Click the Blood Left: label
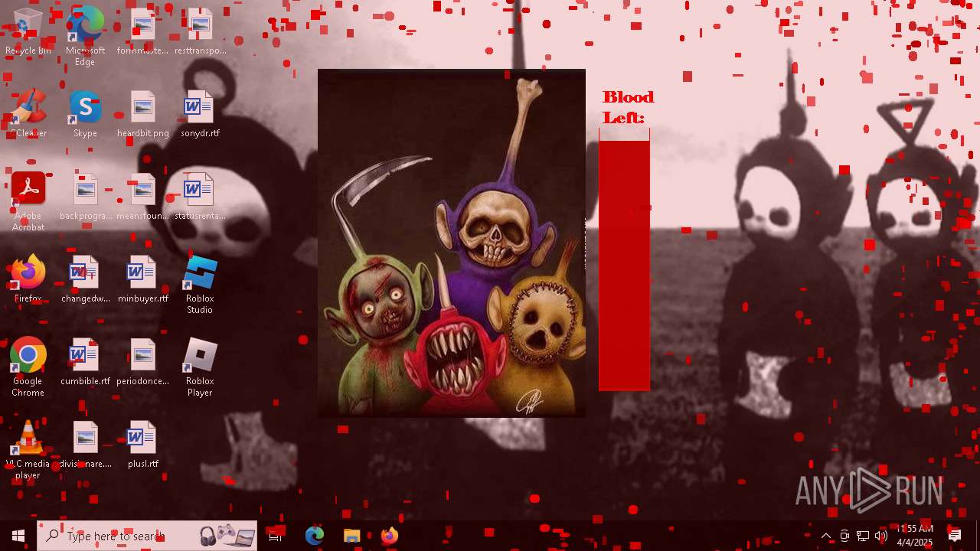Viewport: 980px width, 551px height. (628, 107)
